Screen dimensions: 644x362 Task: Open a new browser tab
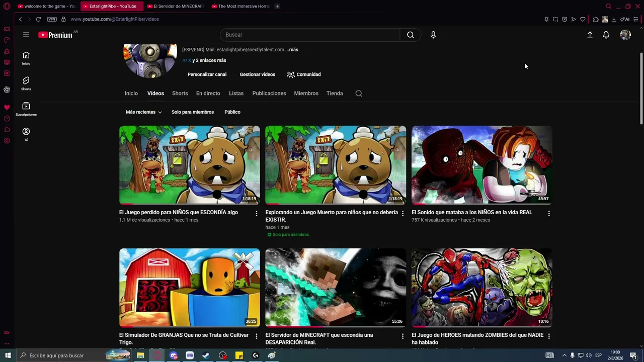pyautogui.click(x=277, y=6)
